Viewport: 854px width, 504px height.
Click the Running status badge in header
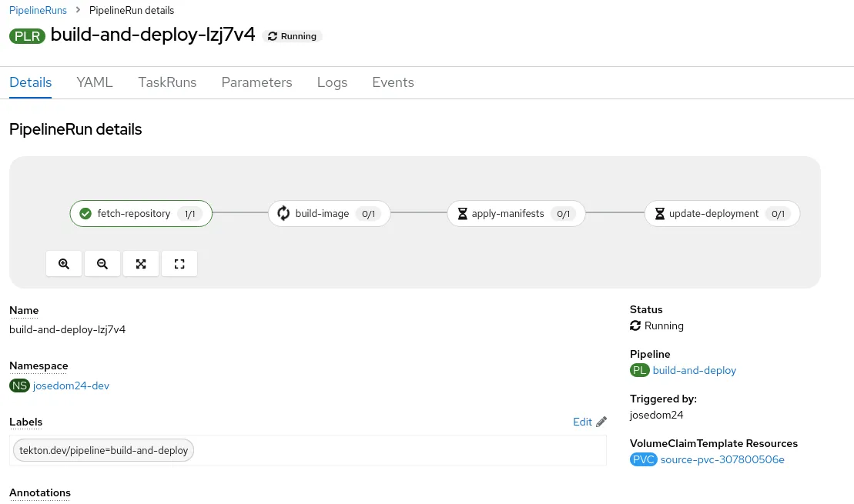(292, 36)
